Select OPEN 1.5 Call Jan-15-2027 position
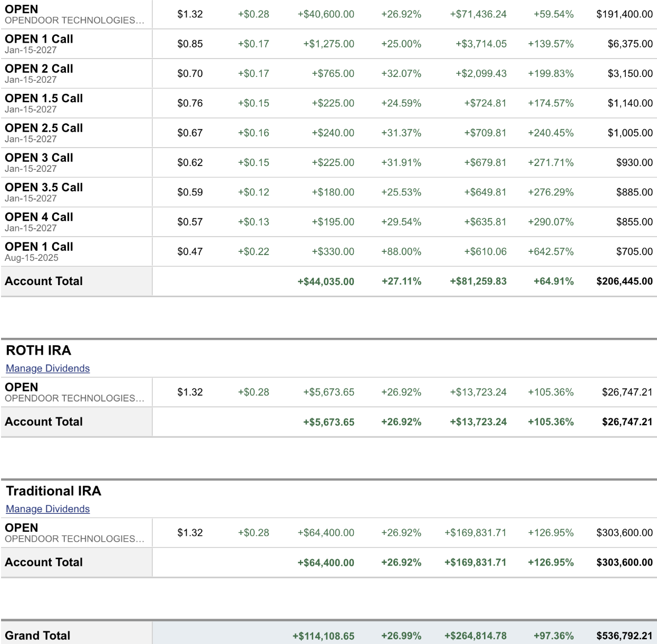 (x=44, y=103)
